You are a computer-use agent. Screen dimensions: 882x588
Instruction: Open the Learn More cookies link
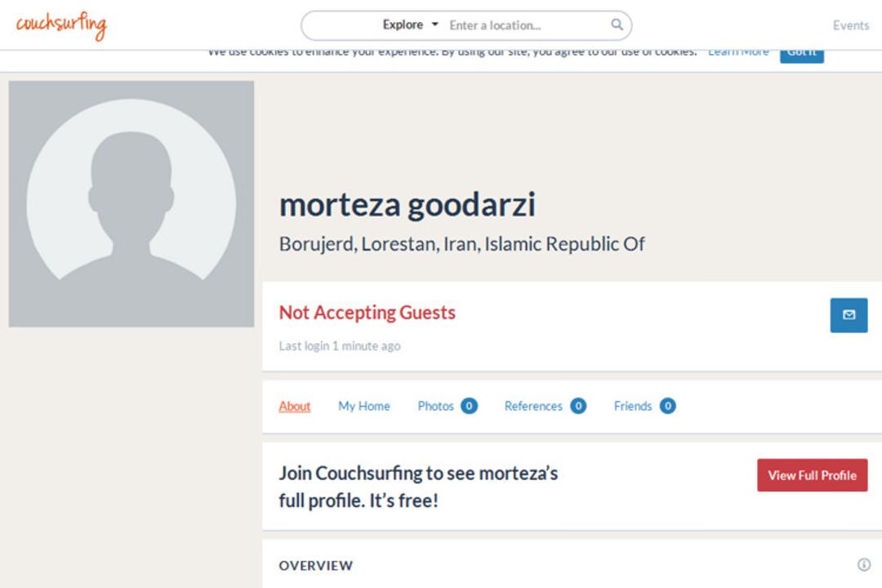pyautogui.click(x=738, y=53)
